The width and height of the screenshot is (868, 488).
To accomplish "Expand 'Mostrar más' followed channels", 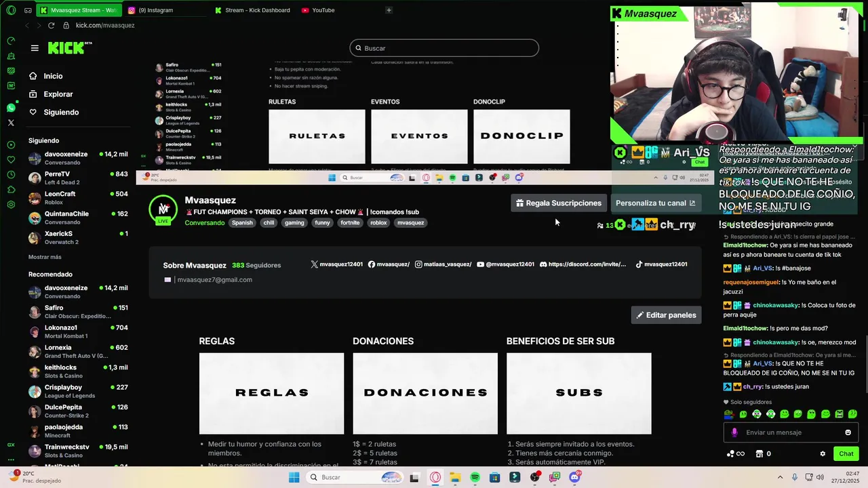I will click(45, 257).
